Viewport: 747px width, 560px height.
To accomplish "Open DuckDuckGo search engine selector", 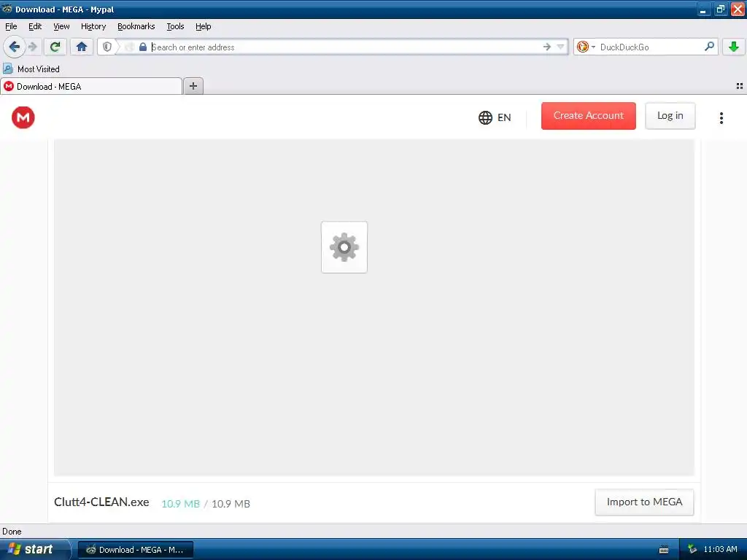I will tap(586, 47).
